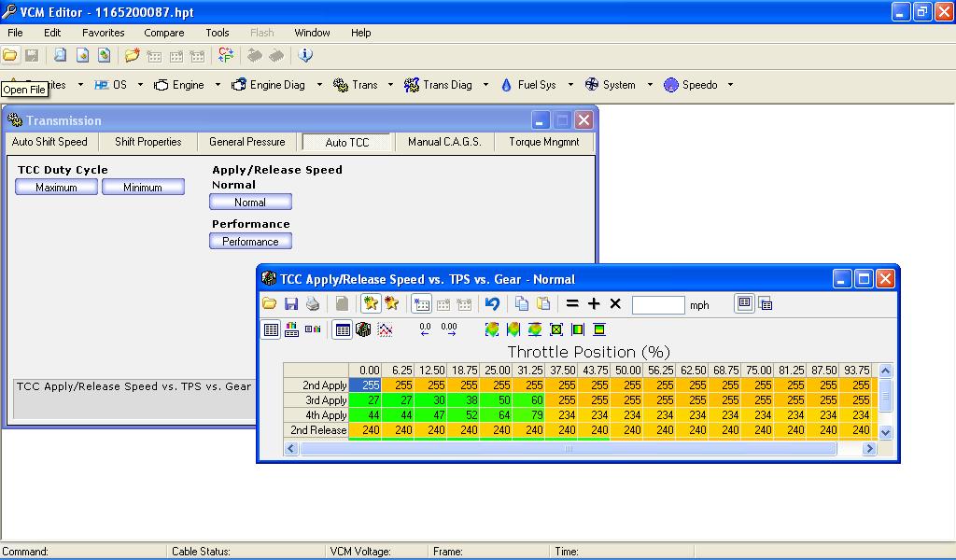
Task: Click the blue info bubble icon
Action: [x=305, y=55]
